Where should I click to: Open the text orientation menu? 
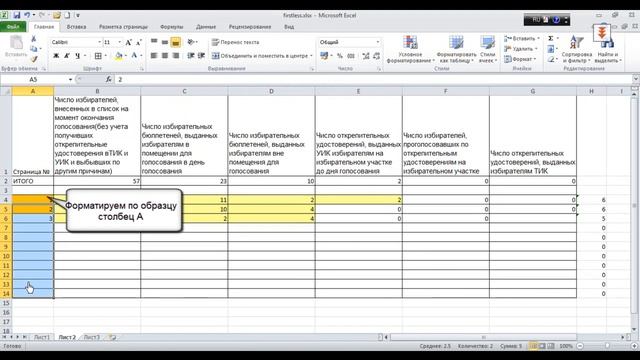[191, 42]
